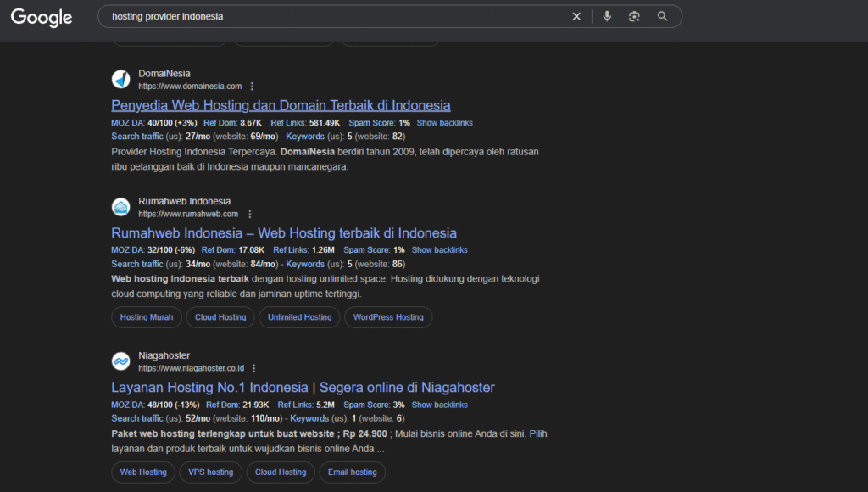The image size is (868, 492).
Task: Select the WordPress Hosting chip
Action: tap(388, 317)
